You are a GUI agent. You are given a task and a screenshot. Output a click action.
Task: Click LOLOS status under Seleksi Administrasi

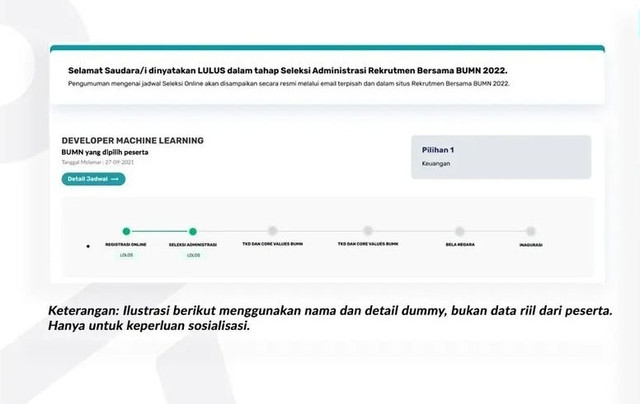point(193,255)
